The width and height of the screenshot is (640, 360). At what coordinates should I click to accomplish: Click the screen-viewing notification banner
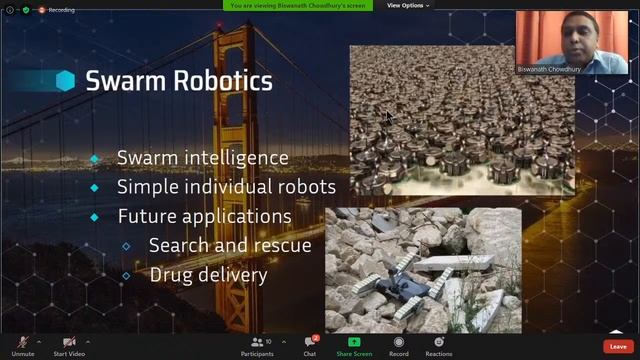[x=298, y=5]
